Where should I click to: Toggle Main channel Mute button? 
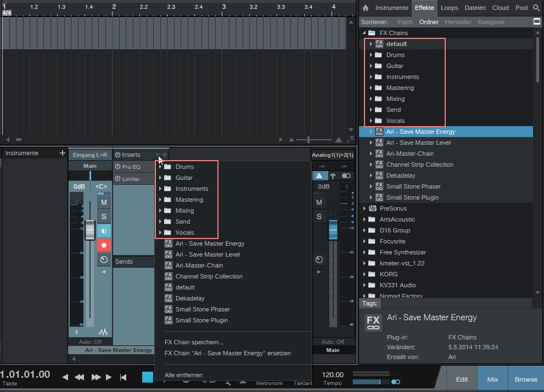(x=319, y=202)
